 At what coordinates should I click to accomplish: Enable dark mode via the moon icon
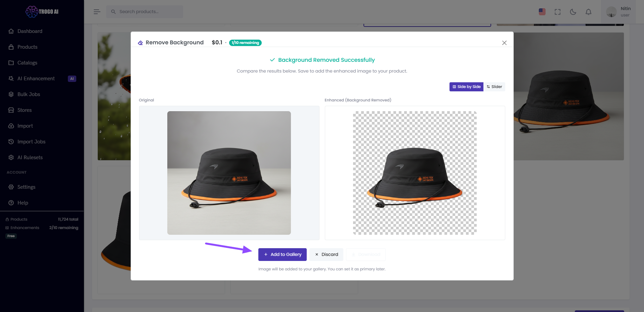[573, 12]
